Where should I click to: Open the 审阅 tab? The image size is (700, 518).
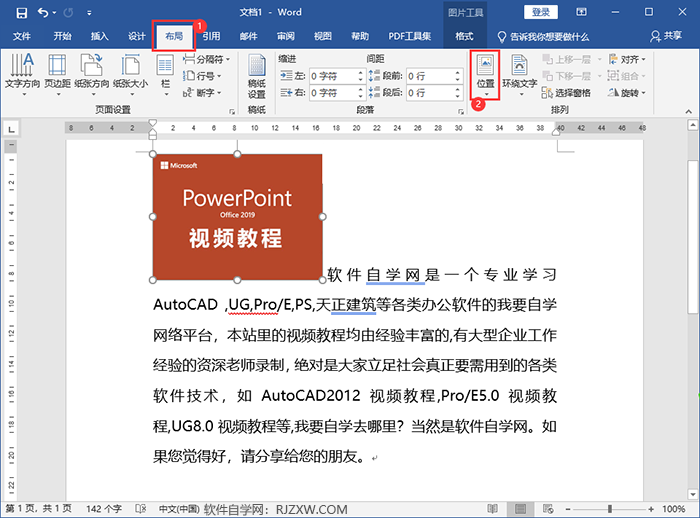tap(285, 36)
